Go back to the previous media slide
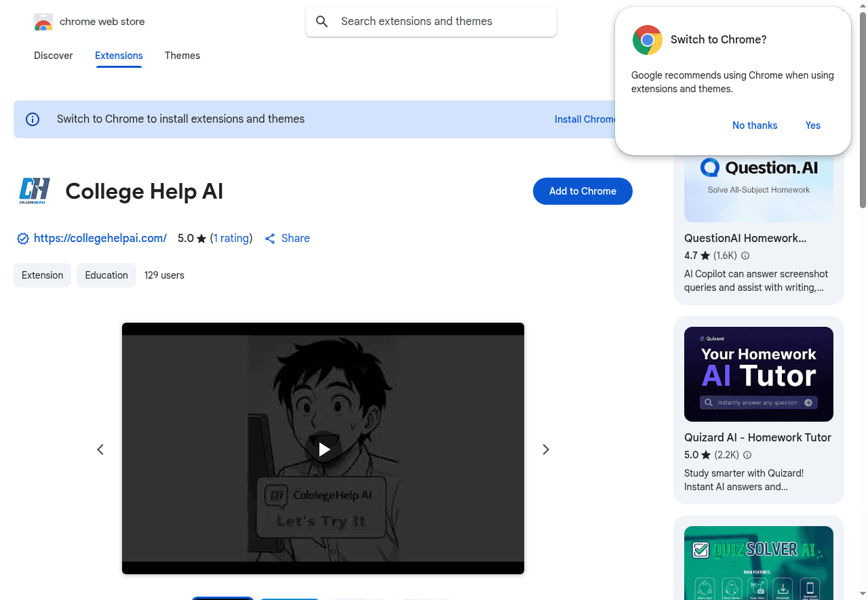Image resolution: width=868 pixels, height=600 pixels. 100,449
